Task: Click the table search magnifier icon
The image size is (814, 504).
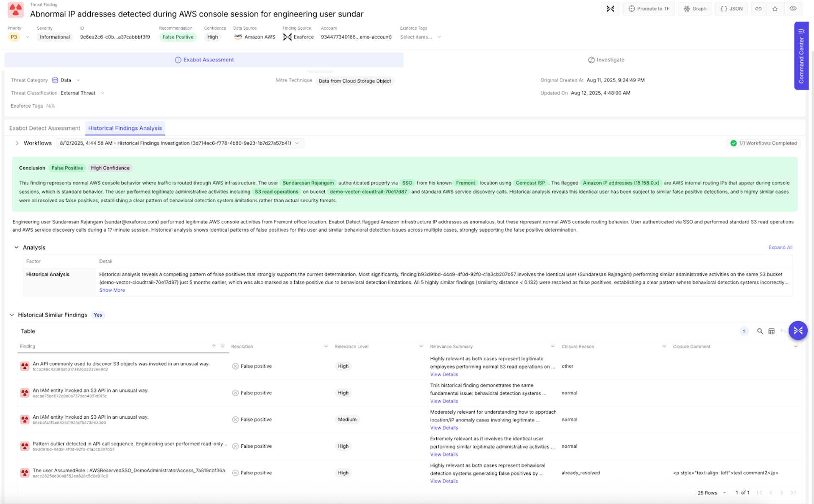Action: [760, 331]
